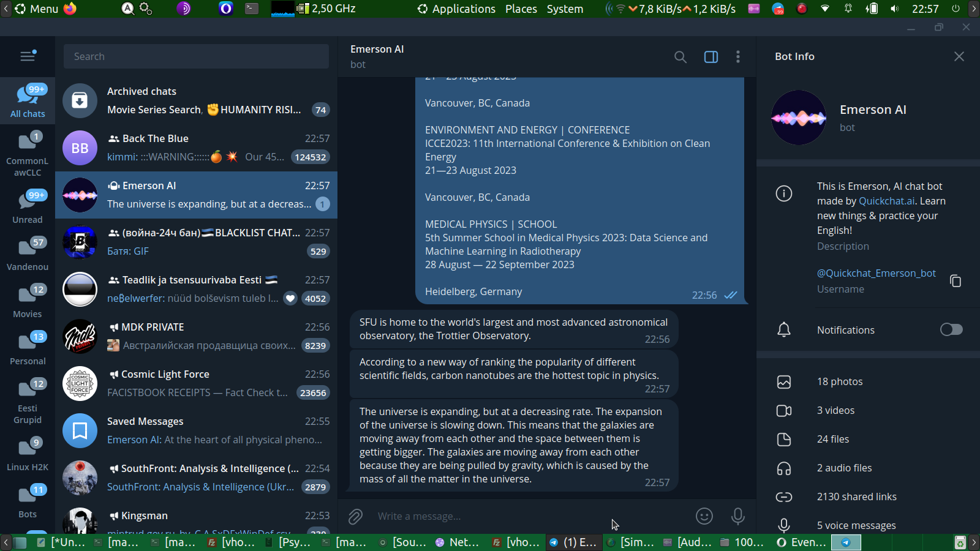Open Archived chats
The image size is (980, 551).
tap(196, 100)
